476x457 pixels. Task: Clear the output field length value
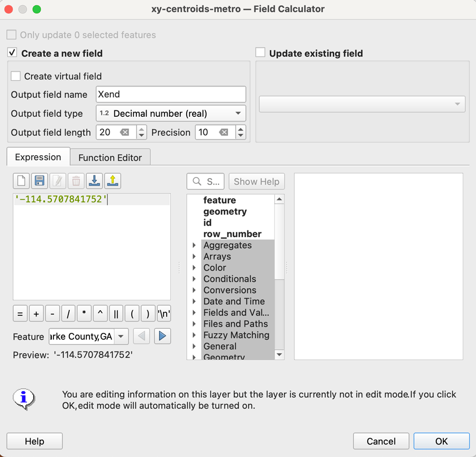click(125, 132)
